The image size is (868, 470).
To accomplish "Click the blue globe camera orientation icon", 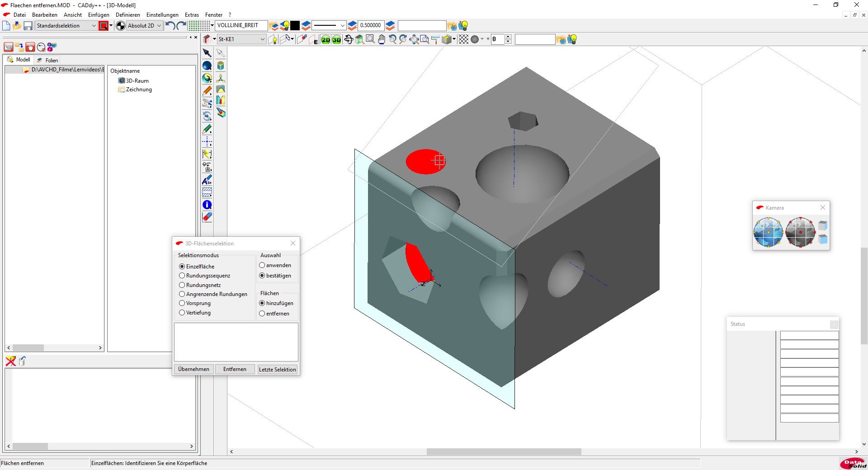I will pyautogui.click(x=768, y=232).
